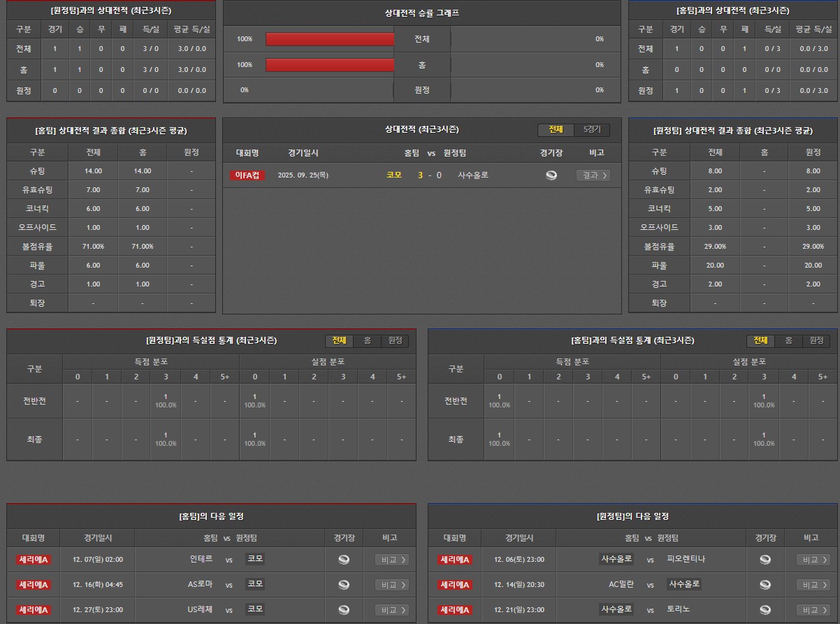Switch the left 득실점 통계 panel to 홈

pos(367,340)
